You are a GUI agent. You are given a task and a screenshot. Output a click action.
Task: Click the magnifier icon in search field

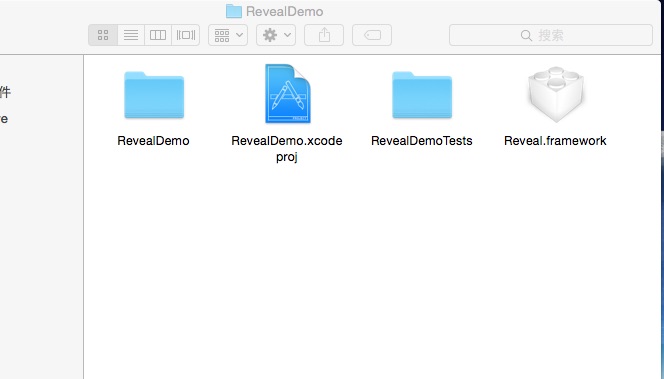[x=526, y=35]
